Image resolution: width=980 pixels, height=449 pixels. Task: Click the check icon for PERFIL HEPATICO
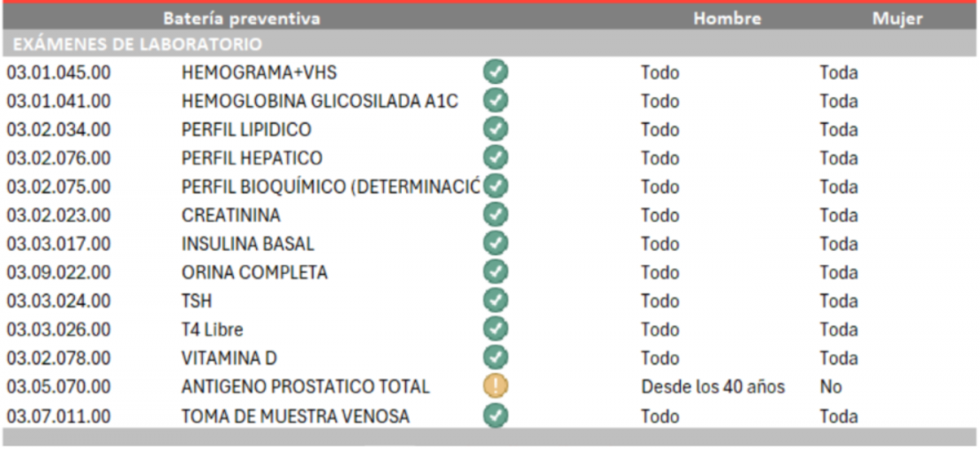496,158
